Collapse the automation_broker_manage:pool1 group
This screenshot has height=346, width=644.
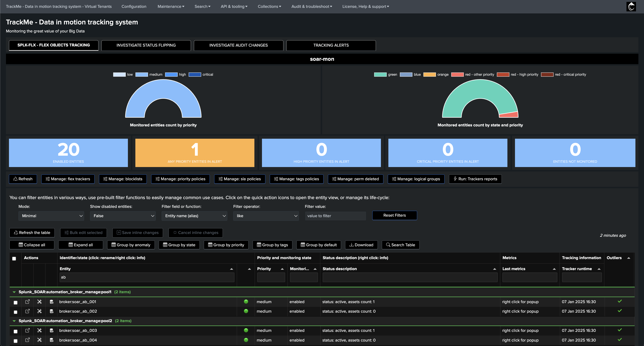tap(14, 292)
